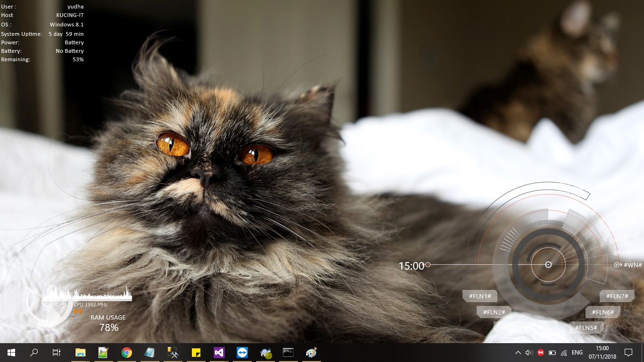The height and width of the screenshot is (362, 644).
Task: Select the Task View icon
Action: click(x=56, y=353)
